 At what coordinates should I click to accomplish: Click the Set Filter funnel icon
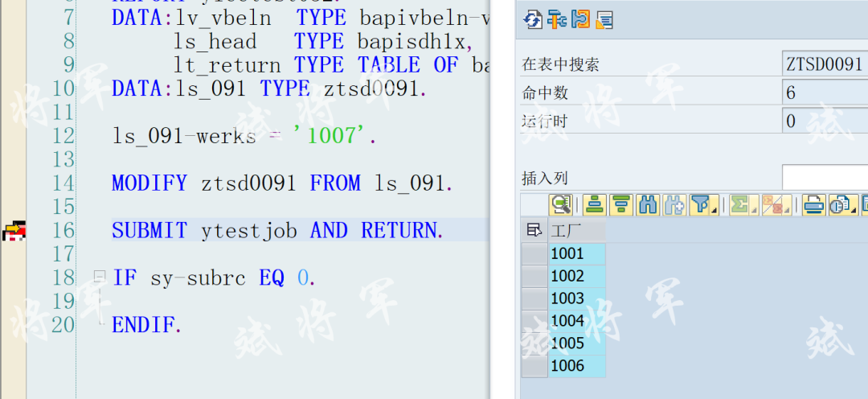coord(701,205)
